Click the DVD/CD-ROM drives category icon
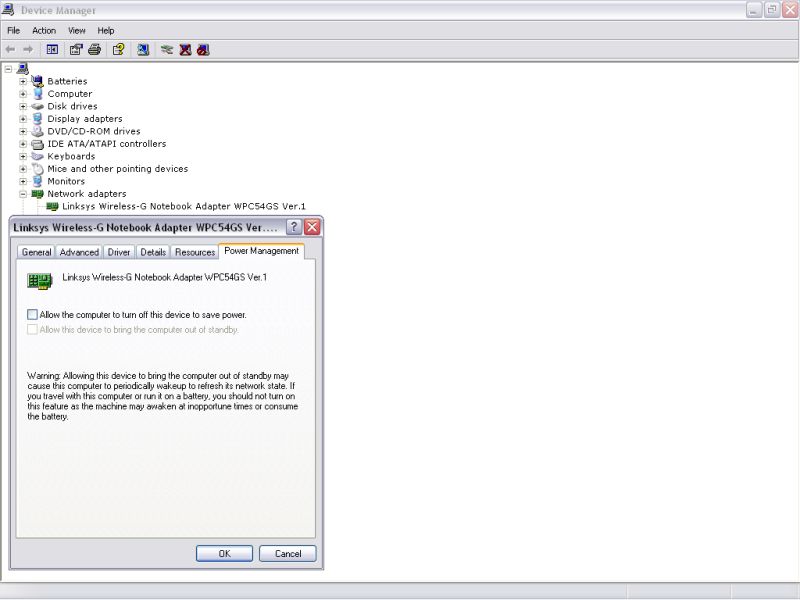 [37, 131]
